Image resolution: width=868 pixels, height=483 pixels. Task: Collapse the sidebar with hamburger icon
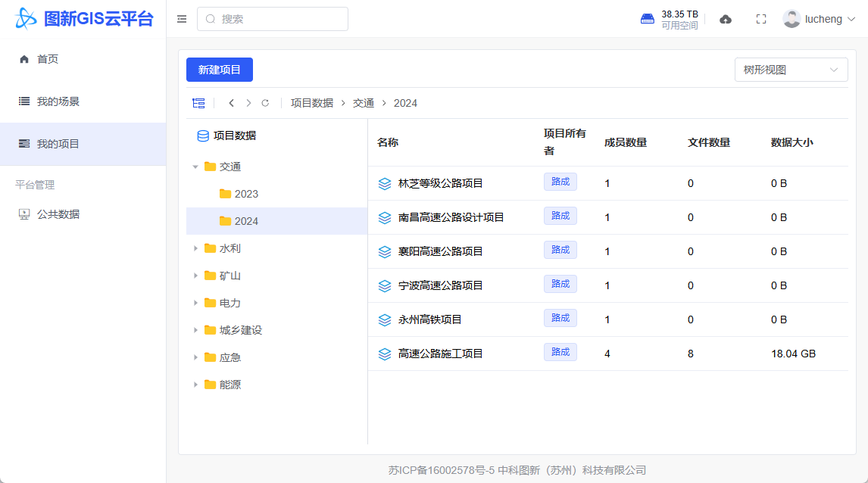pyautogui.click(x=182, y=19)
